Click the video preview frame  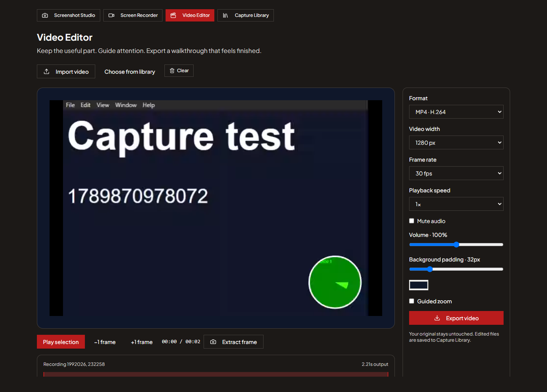(x=216, y=208)
